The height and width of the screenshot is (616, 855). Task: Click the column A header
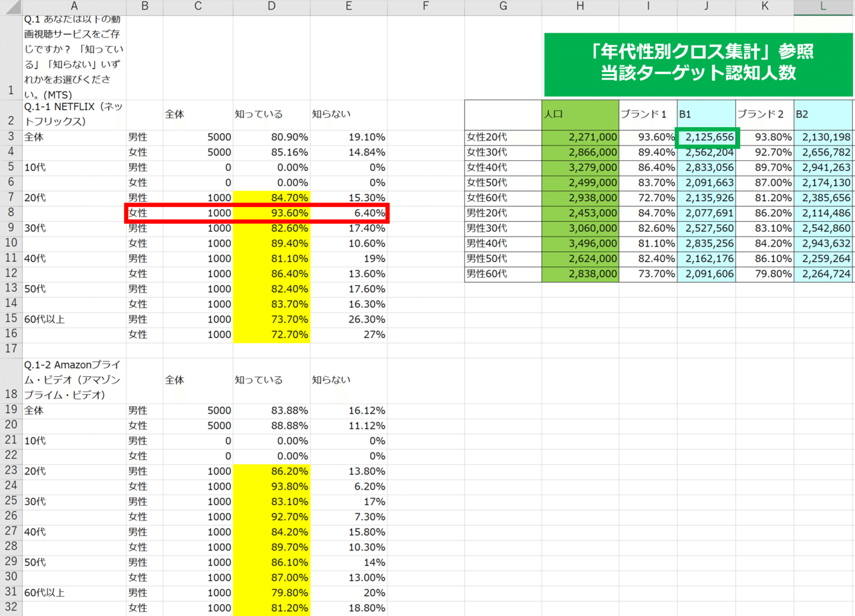(74, 7)
